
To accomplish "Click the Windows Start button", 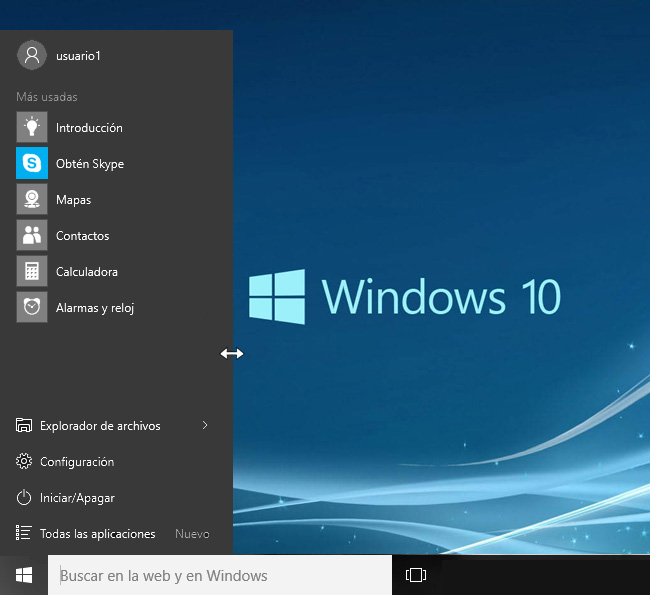I will coord(24,575).
